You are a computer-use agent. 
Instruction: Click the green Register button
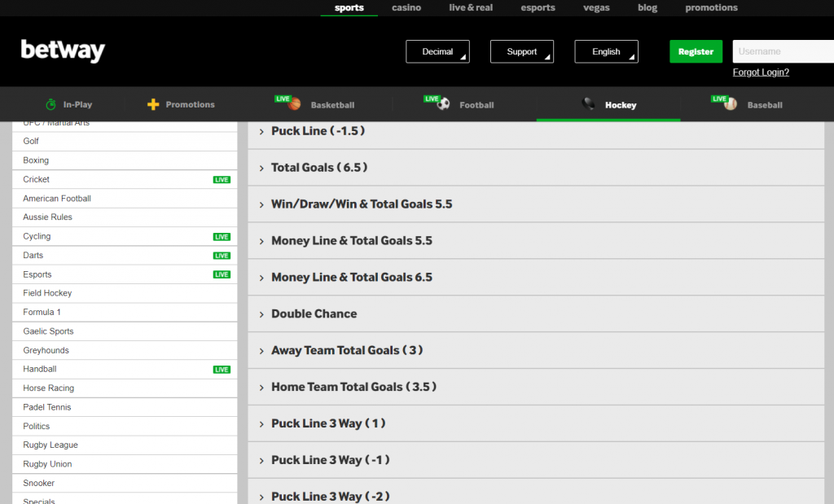[696, 51]
